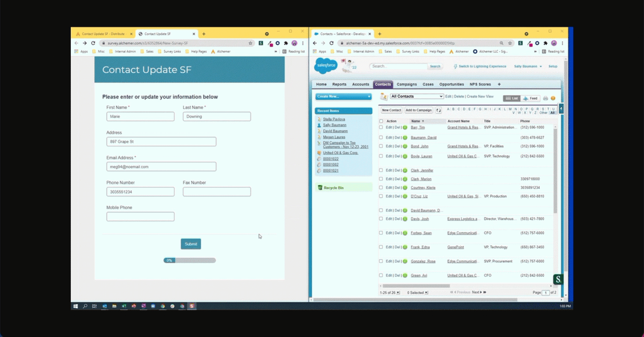Open printable view of Salesforce contacts list
The image size is (644, 337).
545,98
